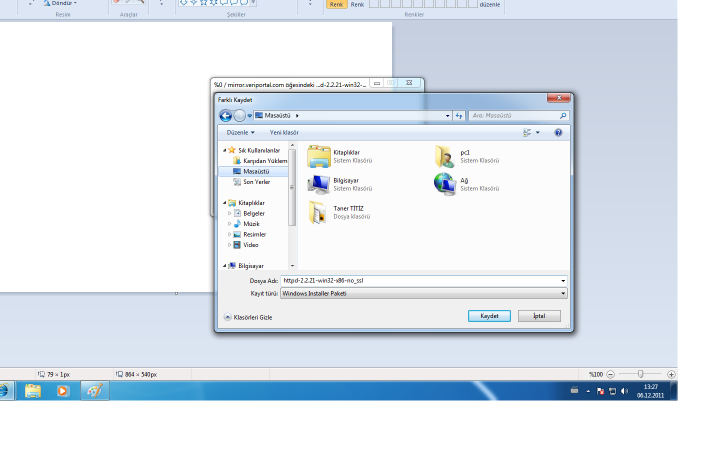Screen dimensions: 720x450
Task: Click the back navigation arrow
Action: coord(226,116)
